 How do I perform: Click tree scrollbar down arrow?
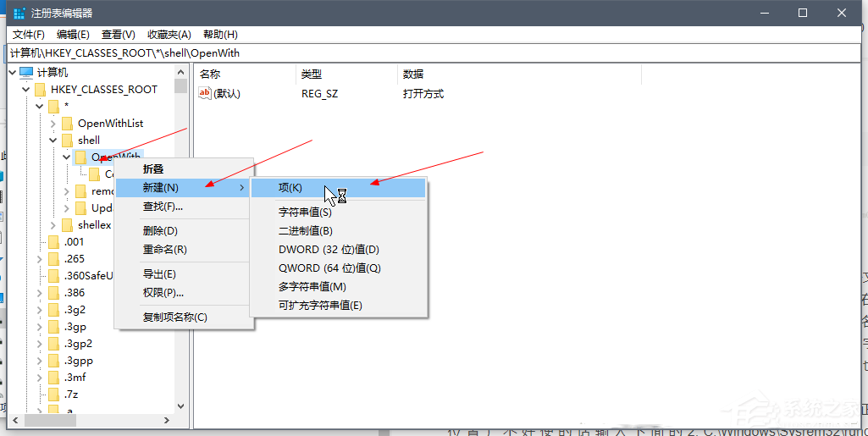[x=180, y=406]
